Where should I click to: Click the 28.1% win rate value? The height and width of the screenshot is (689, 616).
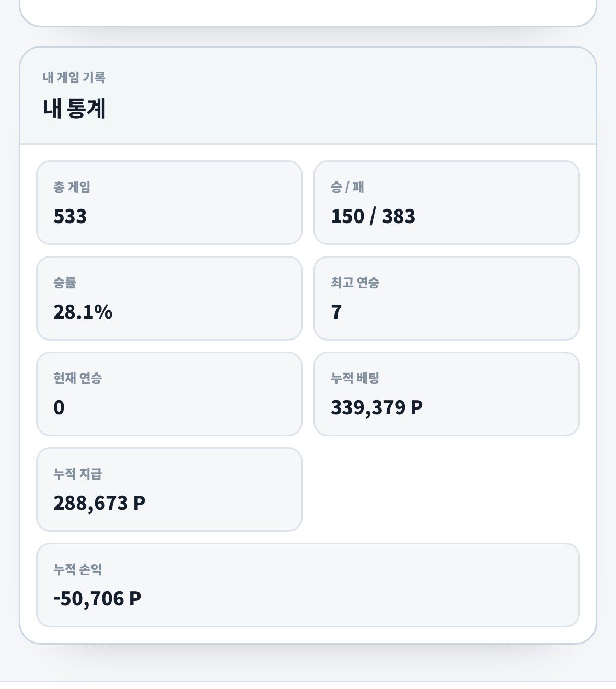(83, 312)
